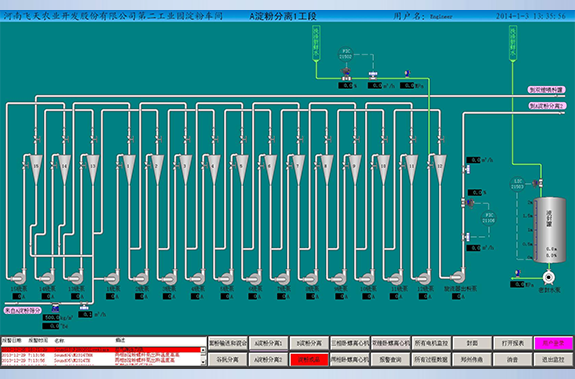Click the 打开报表 open report button
575x379 pixels.
[513, 343]
